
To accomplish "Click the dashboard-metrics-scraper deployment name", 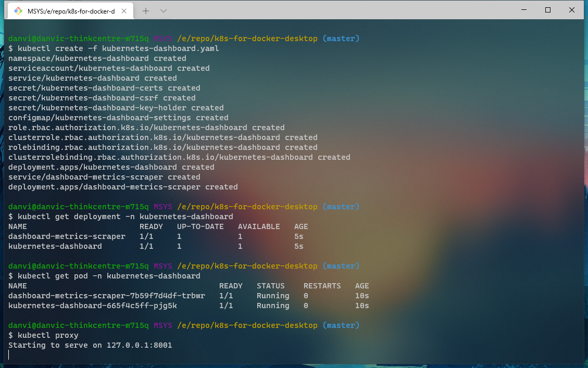I will [x=67, y=236].
